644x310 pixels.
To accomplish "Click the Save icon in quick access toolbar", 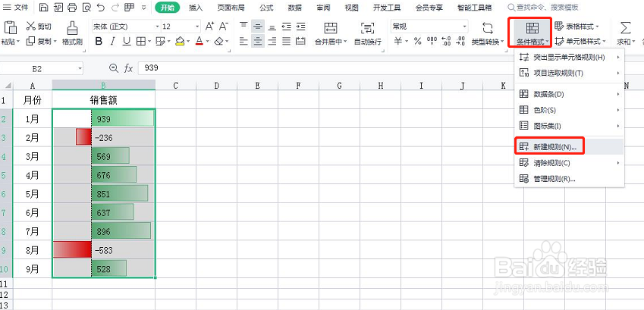I will coord(44,8).
